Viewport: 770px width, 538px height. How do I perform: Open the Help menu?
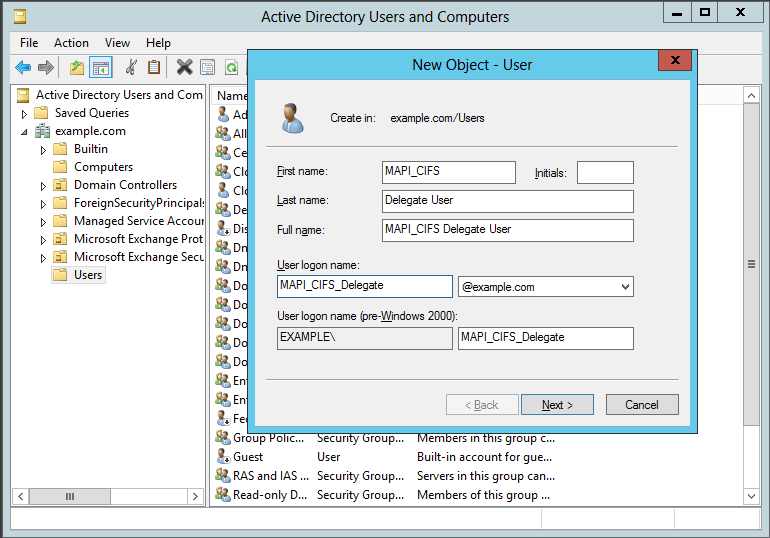tap(158, 43)
